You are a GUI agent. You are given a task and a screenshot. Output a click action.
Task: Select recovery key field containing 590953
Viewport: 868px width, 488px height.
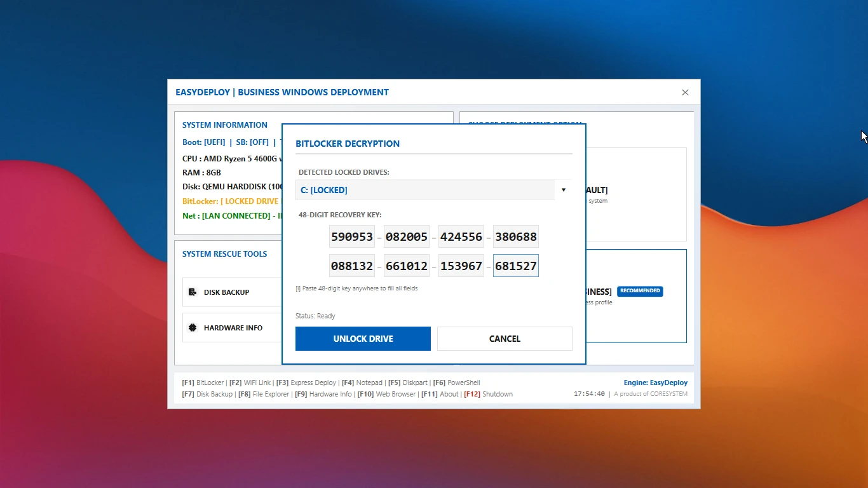tap(352, 236)
